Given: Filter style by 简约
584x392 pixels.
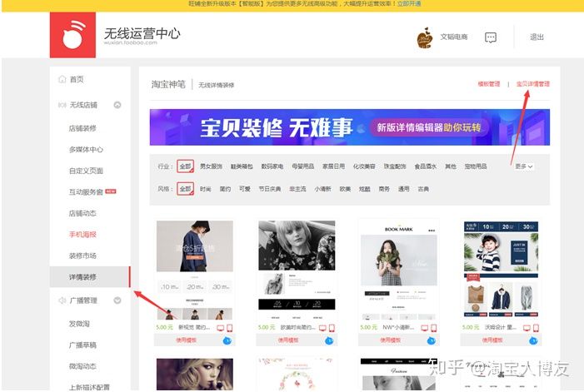Looking at the screenshot, I should click(x=225, y=189).
